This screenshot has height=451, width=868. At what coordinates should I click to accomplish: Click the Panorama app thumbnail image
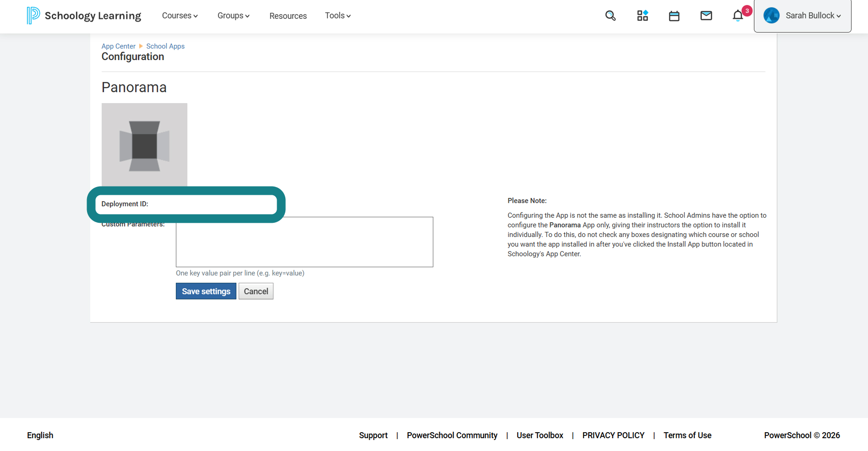point(144,145)
